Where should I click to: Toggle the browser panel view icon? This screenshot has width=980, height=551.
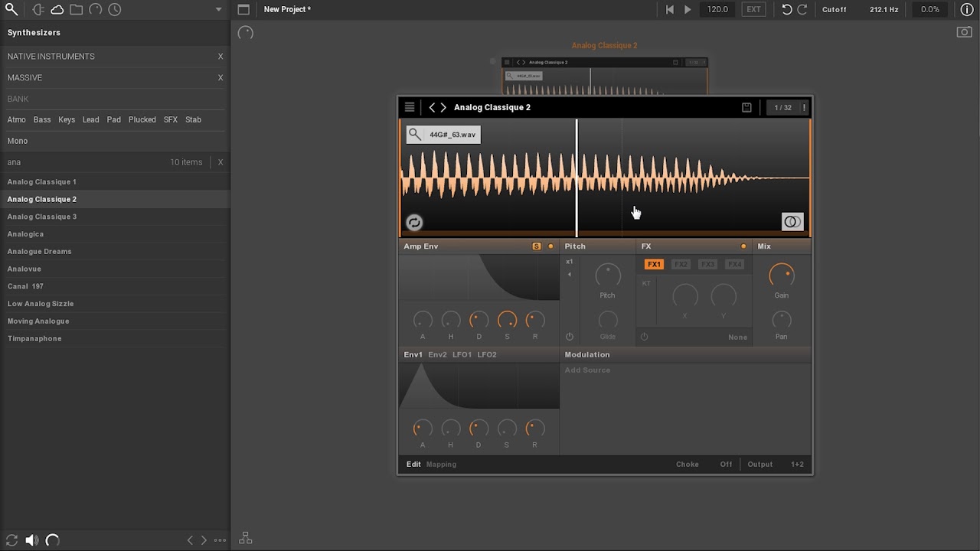tap(243, 9)
